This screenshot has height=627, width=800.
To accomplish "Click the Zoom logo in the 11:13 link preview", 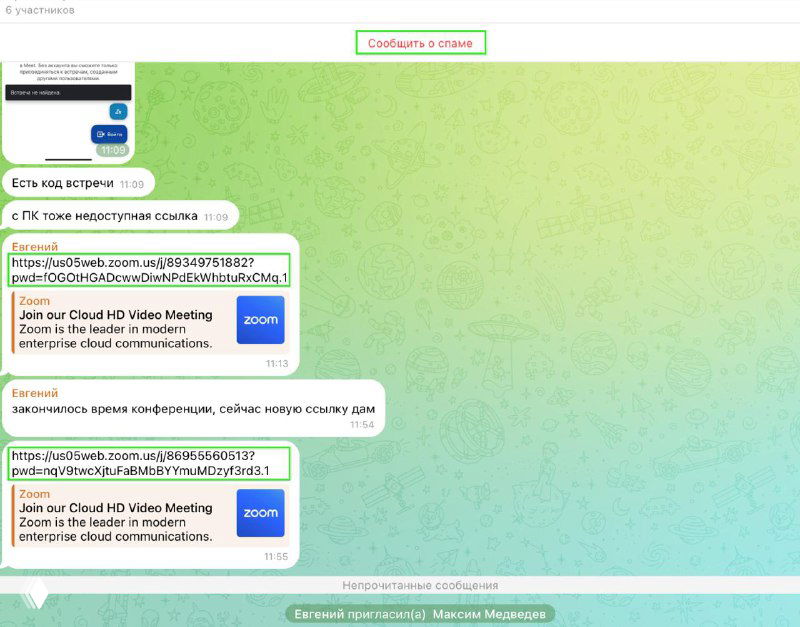I will pos(260,319).
